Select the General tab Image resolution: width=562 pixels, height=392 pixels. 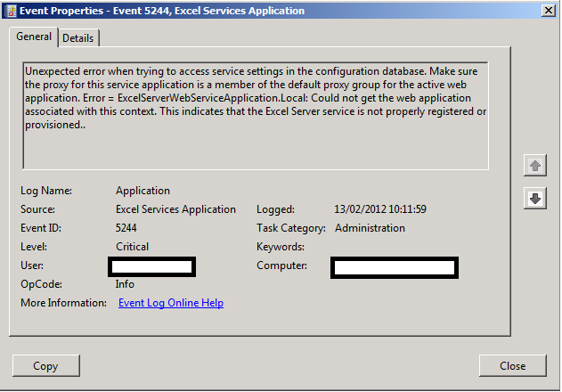tap(34, 37)
